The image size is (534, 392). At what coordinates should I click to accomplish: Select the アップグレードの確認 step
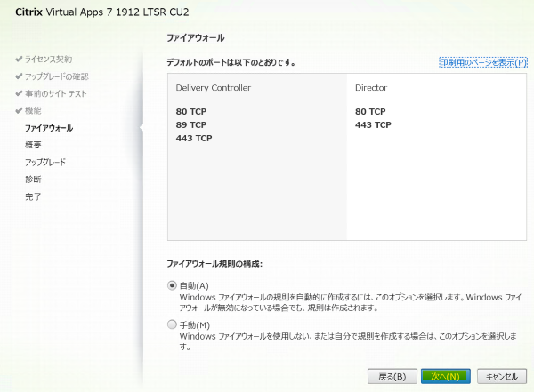point(57,76)
